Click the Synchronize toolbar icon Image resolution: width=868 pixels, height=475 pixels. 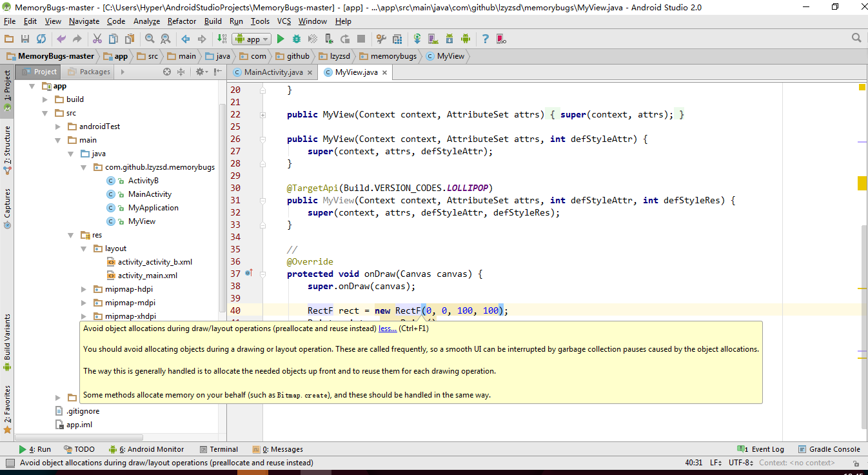(41, 39)
